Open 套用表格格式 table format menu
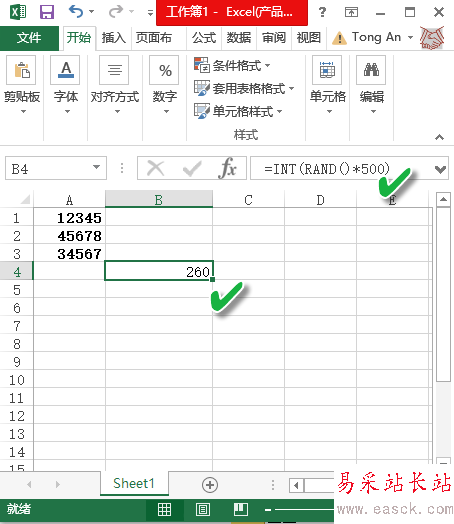This screenshot has width=454, height=524. pos(244,89)
